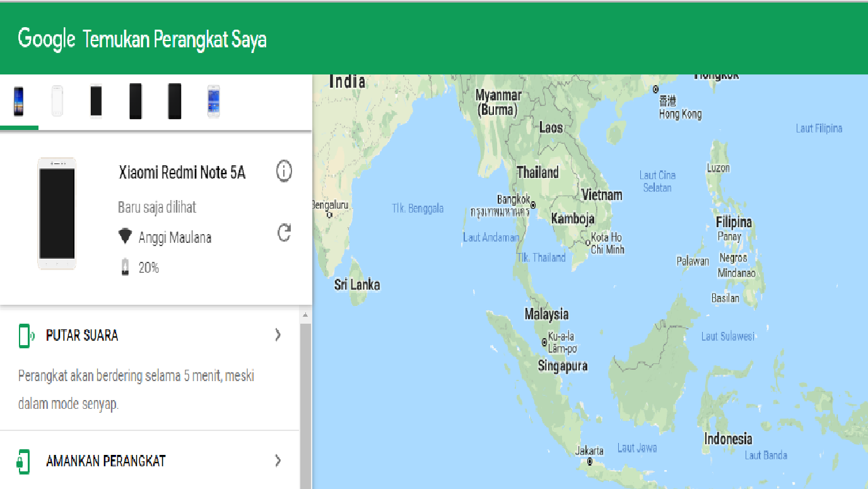Click the Singapura label on map
868x489 pixels.
point(563,365)
